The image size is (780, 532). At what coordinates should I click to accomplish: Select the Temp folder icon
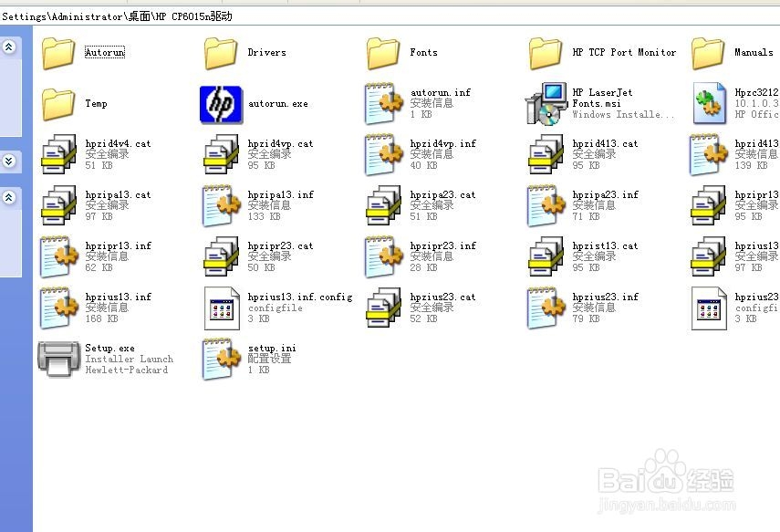(x=58, y=104)
